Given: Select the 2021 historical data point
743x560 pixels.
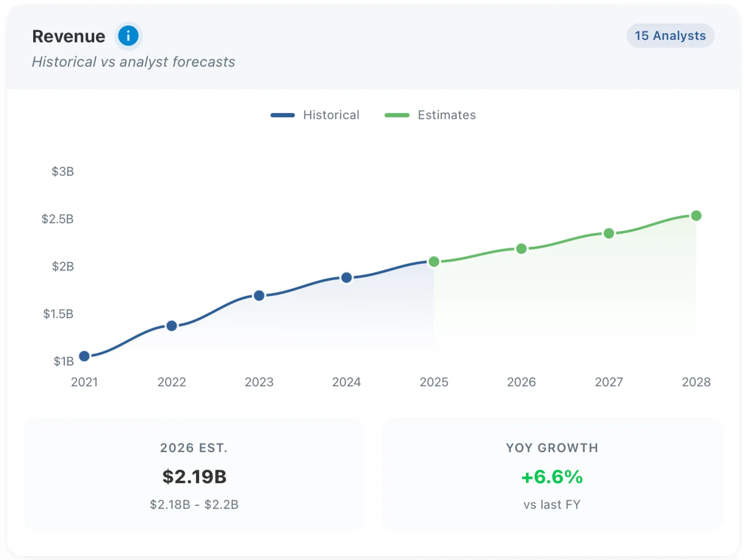Looking at the screenshot, I should click(84, 356).
